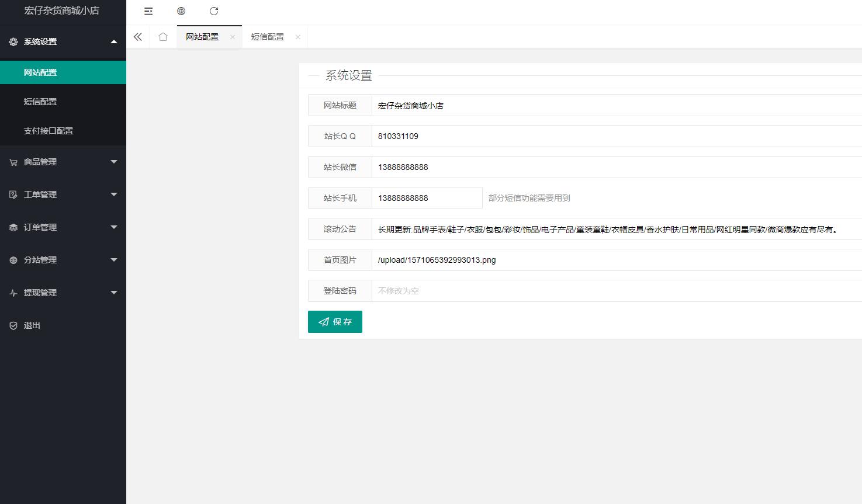Image resolution: width=862 pixels, height=504 pixels.
Task: Expand the 分站管理 menu
Action: click(x=63, y=260)
